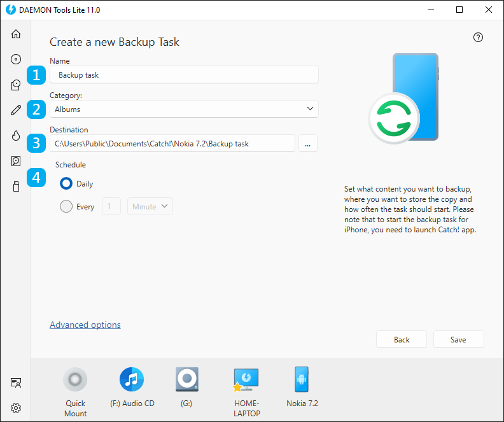The image size is (504, 422).
Task: Open Advanced options link
Action: pyautogui.click(x=85, y=325)
